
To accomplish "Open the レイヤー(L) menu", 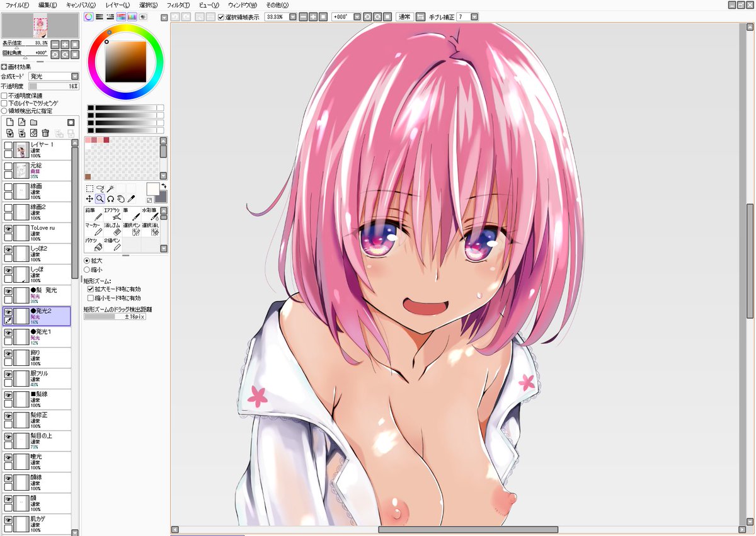I will coord(117,4).
